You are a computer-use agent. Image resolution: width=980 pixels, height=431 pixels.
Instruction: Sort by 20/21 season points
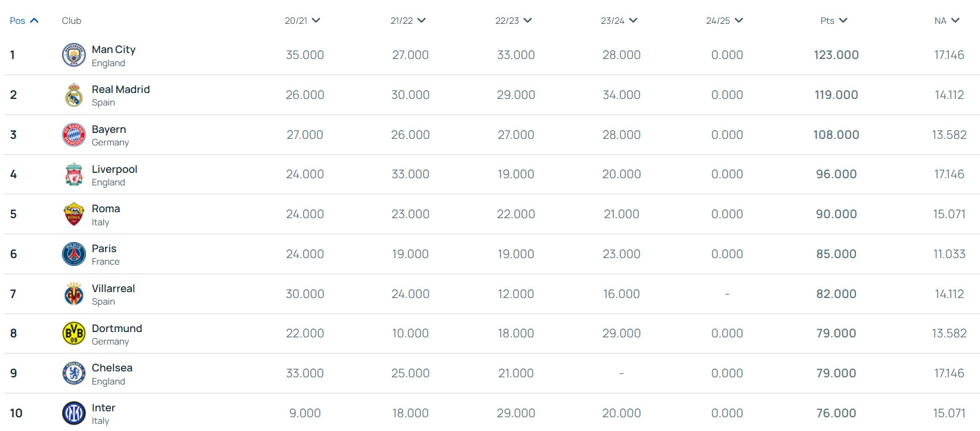click(302, 21)
